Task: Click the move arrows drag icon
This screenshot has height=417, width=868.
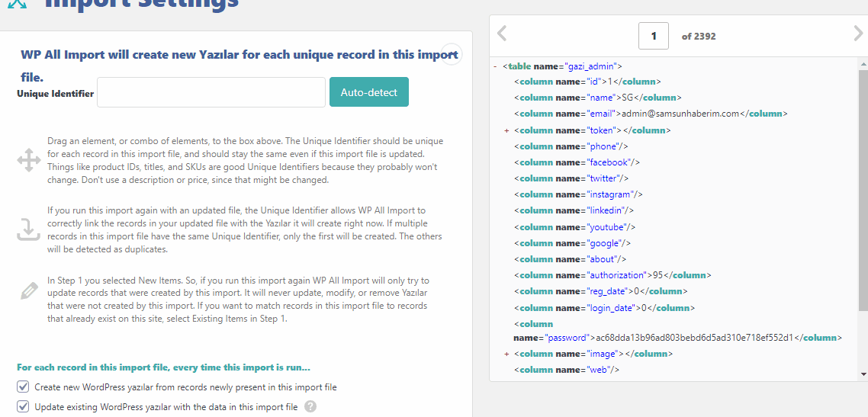Action: click(28, 161)
